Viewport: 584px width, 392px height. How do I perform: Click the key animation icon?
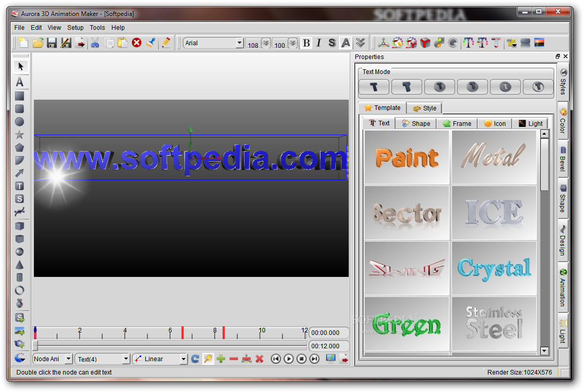208,359
